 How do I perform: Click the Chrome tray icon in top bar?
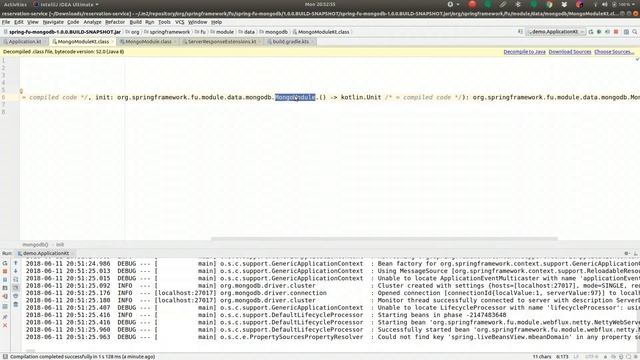(x=549, y=4)
